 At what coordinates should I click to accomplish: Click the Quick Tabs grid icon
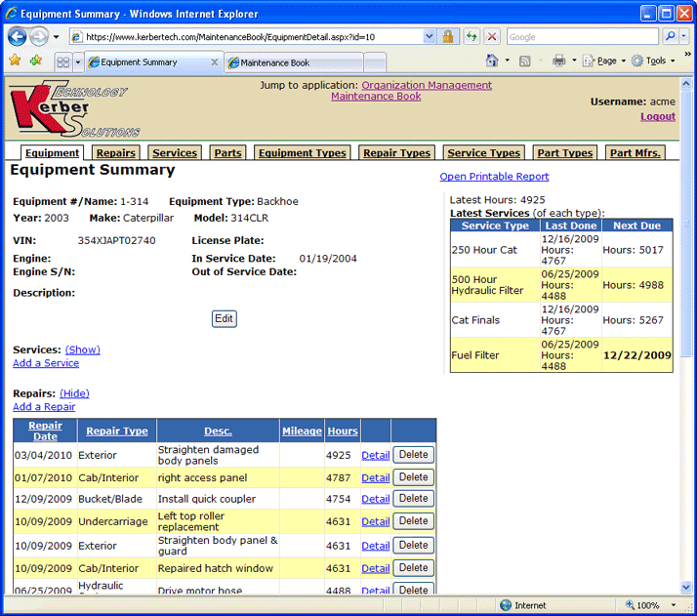(63, 62)
